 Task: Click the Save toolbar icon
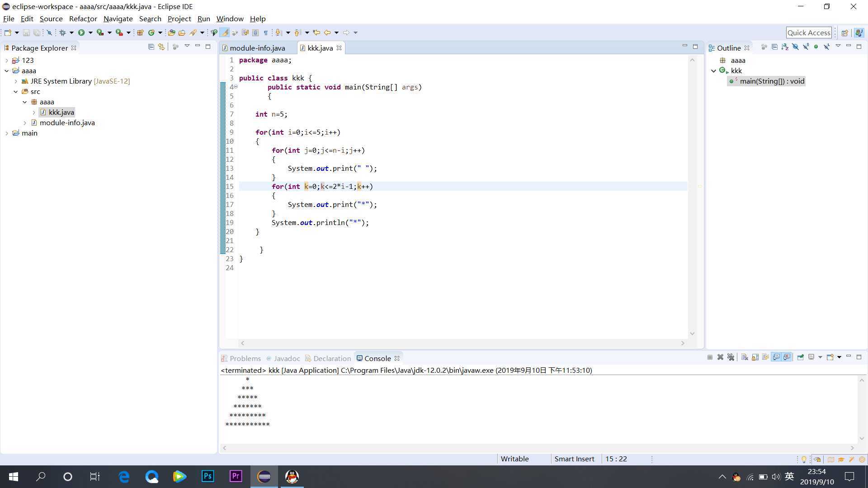[26, 33]
